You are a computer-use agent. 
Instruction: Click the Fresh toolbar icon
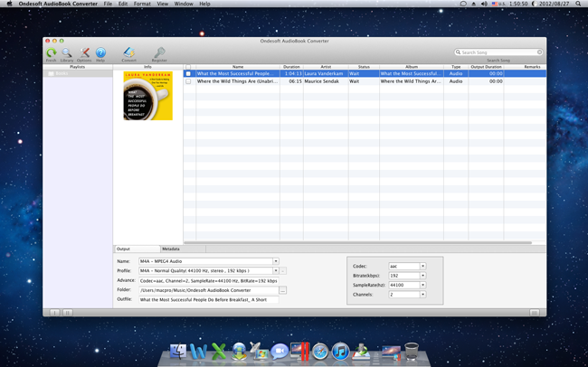[52, 54]
